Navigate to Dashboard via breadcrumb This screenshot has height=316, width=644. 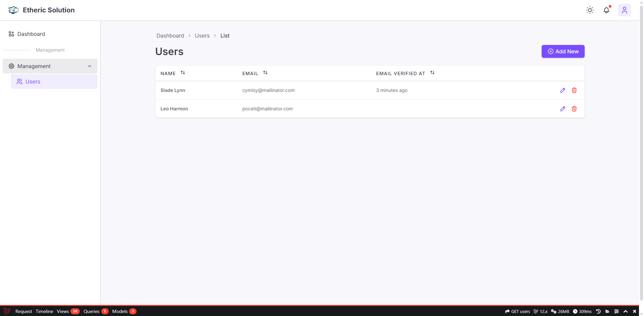pyautogui.click(x=170, y=36)
